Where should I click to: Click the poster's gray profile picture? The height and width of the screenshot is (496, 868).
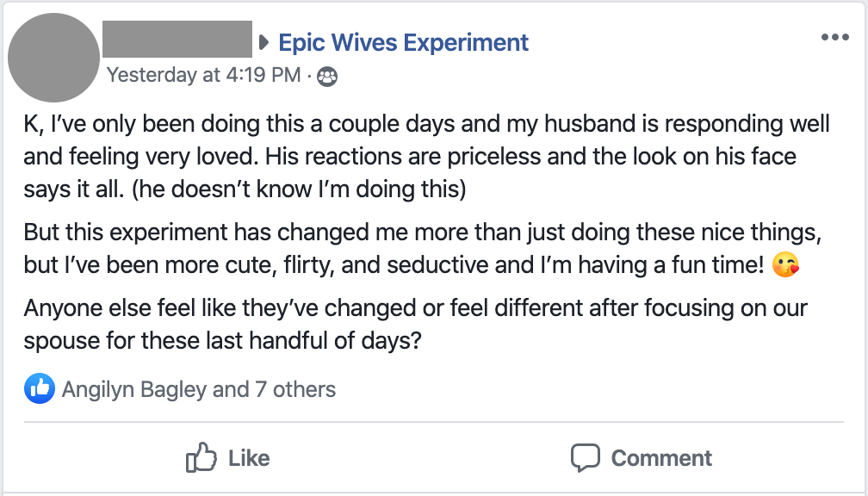click(x=53, y=58)
